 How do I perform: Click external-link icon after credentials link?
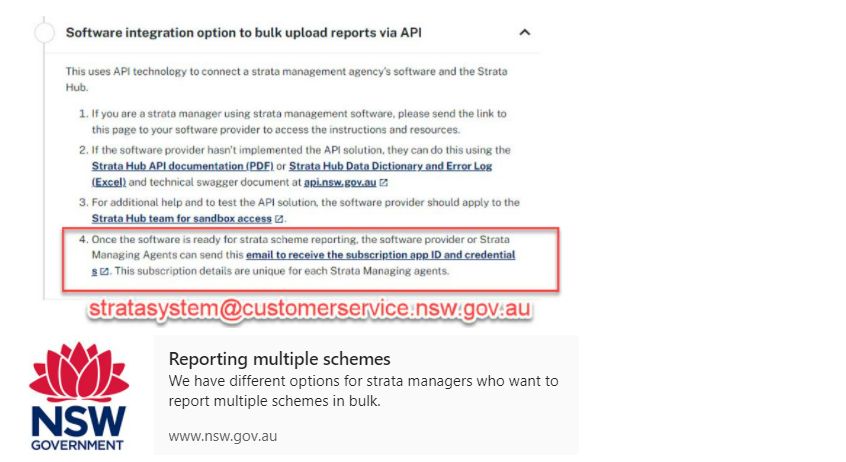104,271
